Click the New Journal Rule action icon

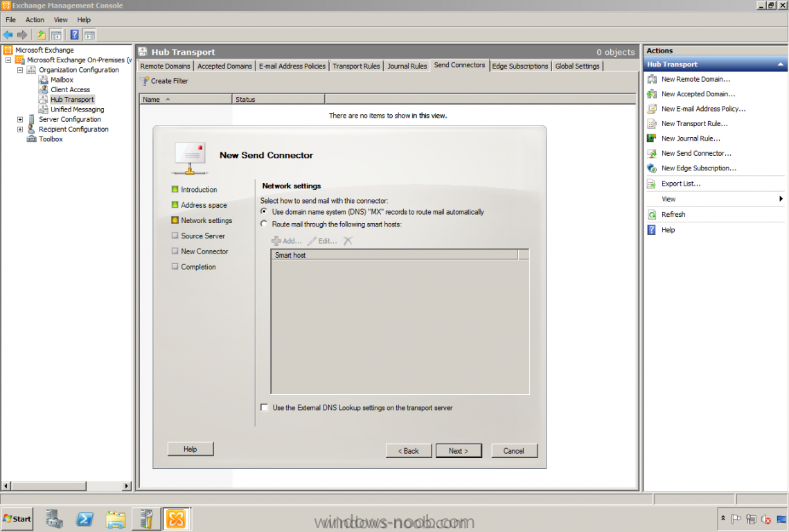[652, 139]
